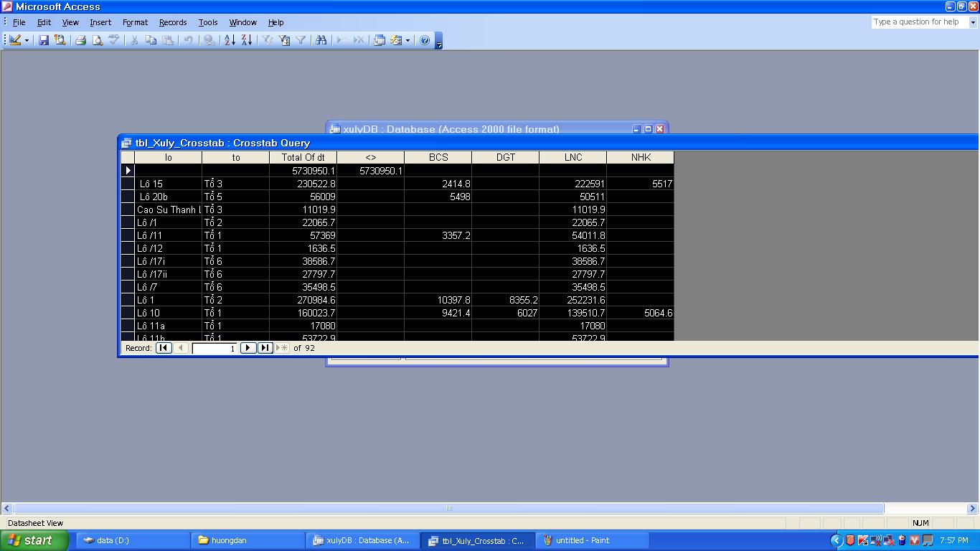Select the 'BCS' column header

click(x=438, y=157)
